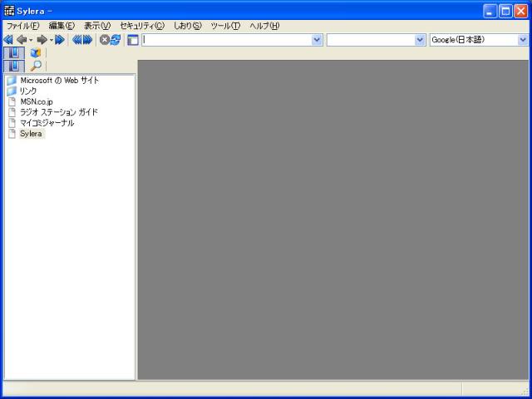
Task: Go forward with the gray right arrow
Action: 42,40
